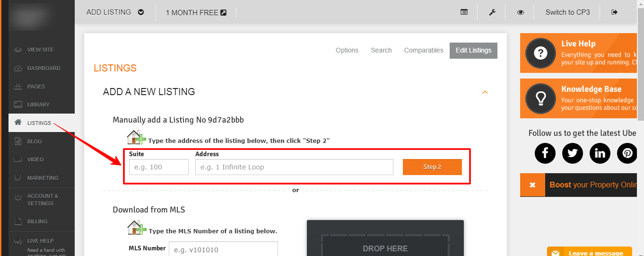Open Pages in the sidebar
The height and width of the screenshot is (256, 644).
tap(42, 87)
